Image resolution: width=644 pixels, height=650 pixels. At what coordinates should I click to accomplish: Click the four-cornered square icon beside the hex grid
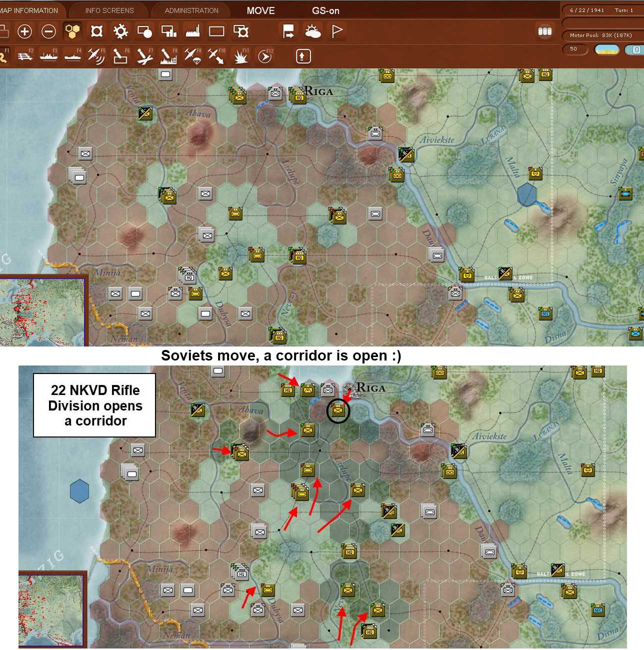coord(96,31)
